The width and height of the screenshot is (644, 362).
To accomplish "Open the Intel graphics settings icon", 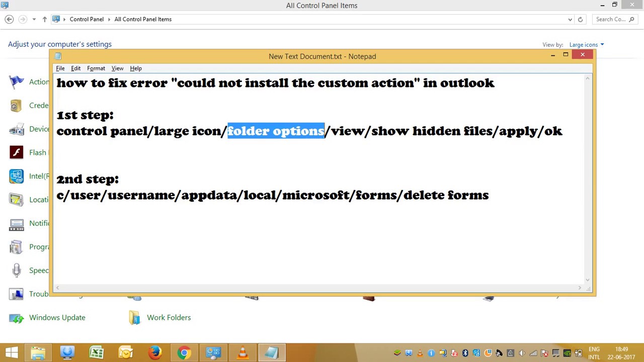I will coord(16,176).
